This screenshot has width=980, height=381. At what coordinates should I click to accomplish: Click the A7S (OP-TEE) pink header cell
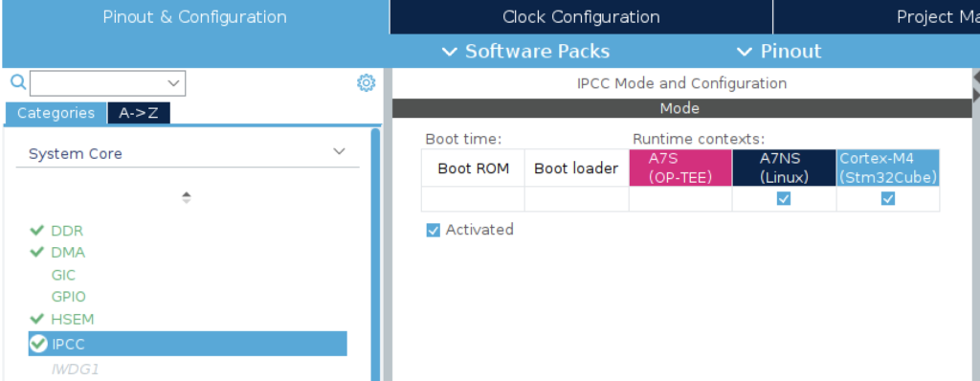[x=680, y=168]
